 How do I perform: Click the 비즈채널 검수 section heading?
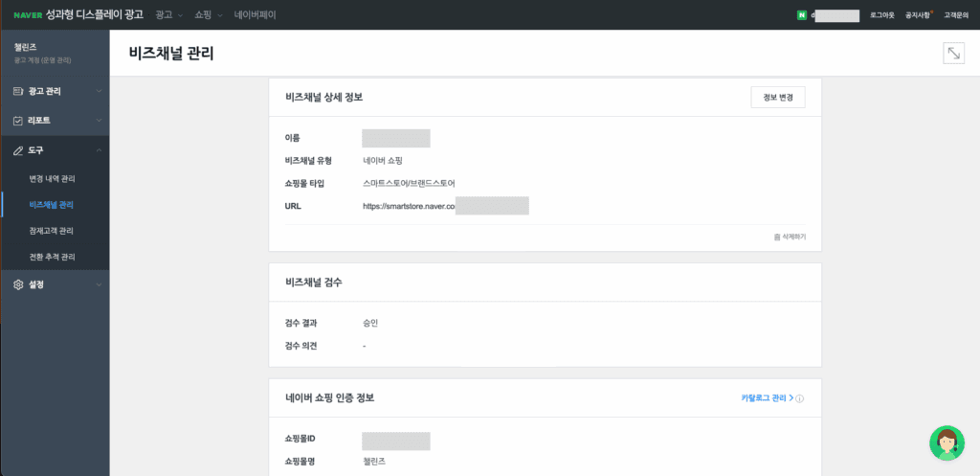click(313, 282)
